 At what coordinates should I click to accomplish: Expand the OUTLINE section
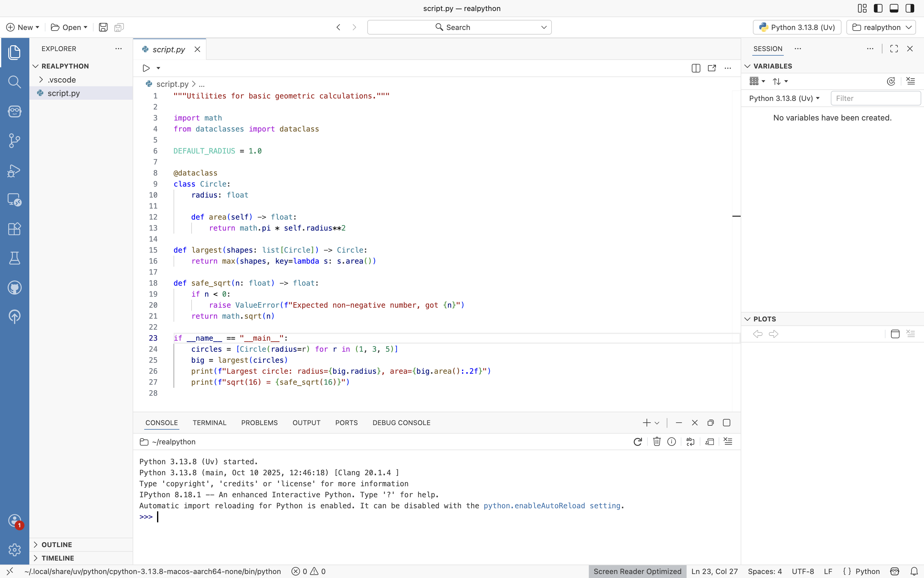coord(81,545)
